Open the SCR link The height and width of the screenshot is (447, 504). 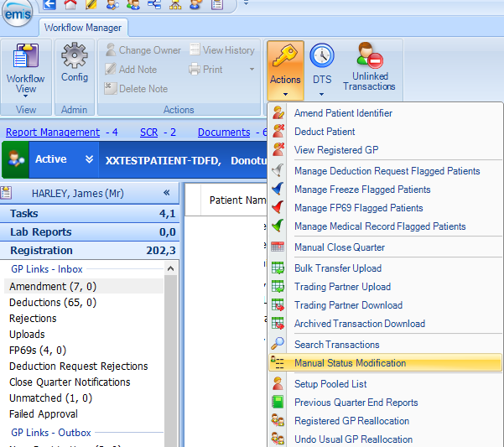point(148,133)
